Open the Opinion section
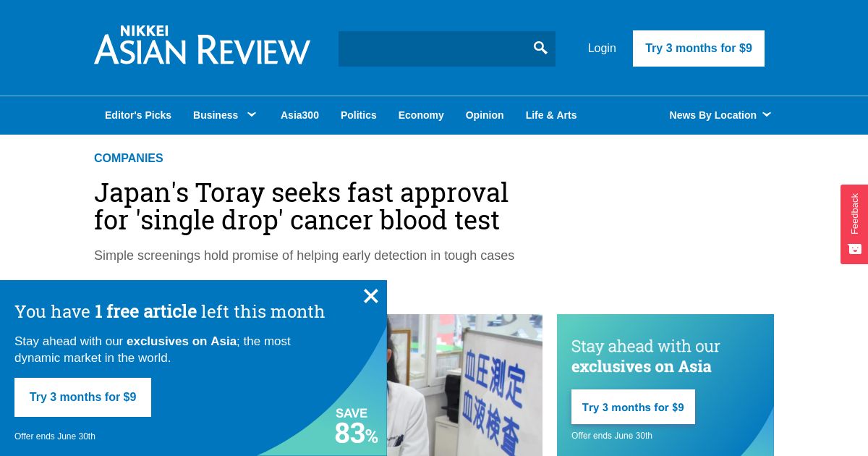 click(x=485, y=115)
